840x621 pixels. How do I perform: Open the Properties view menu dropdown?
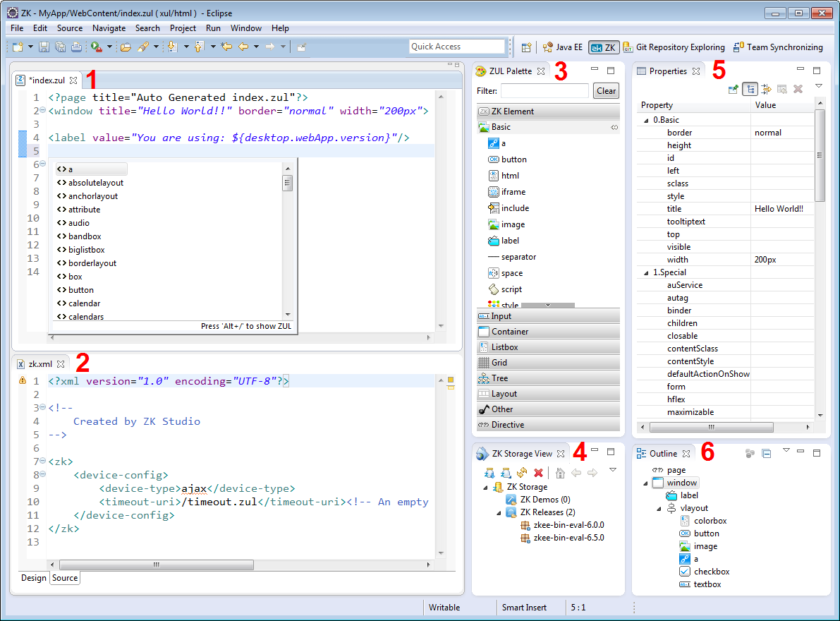(x=819, y=85)
